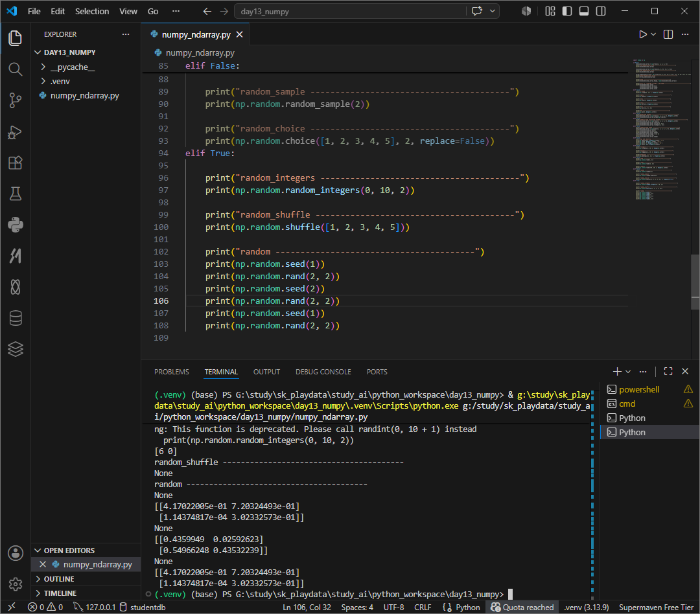Collapse the OPEN EDITORS section
The height and width of the screenshot is (614, 700).
coord(86,550)
